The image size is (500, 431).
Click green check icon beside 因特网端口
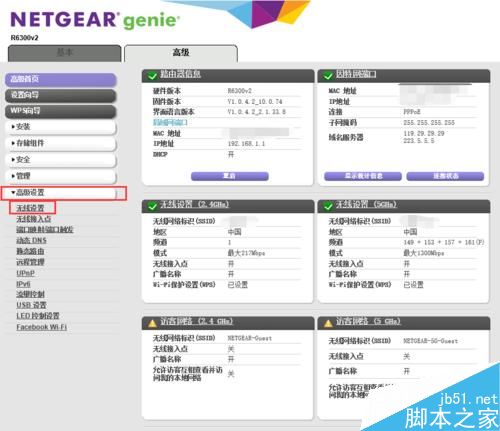click(x=328, y=76)
